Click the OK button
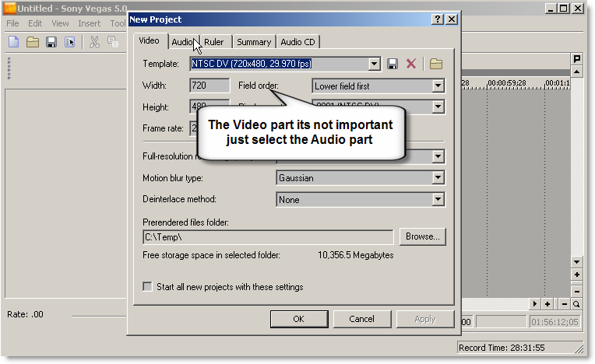This screenshot has width=595, height=364. coord(299,319)
